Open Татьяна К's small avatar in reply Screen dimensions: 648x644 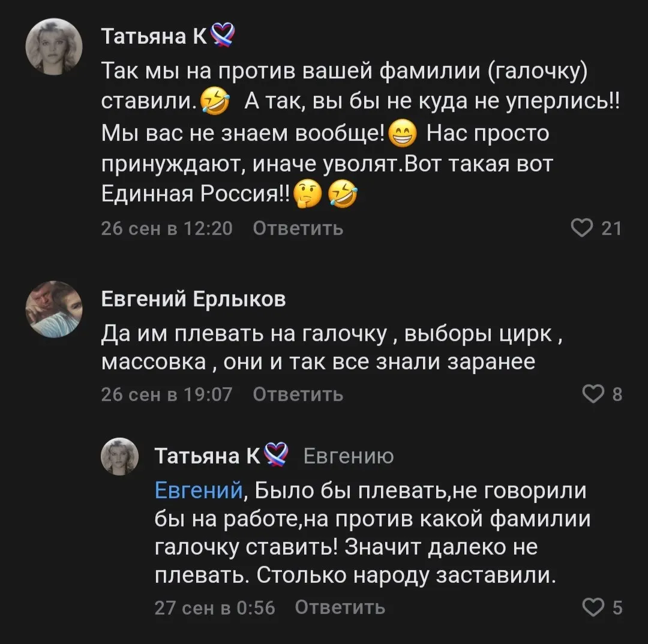(x=120, y=456)
